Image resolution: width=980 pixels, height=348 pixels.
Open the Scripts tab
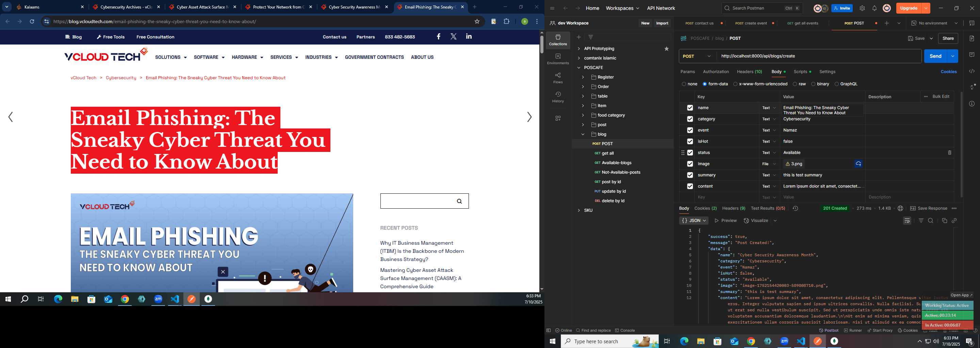(802, 72)
